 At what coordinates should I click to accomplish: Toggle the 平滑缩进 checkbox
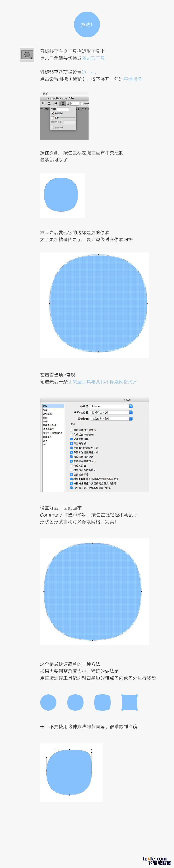click(x=52, y=128)
